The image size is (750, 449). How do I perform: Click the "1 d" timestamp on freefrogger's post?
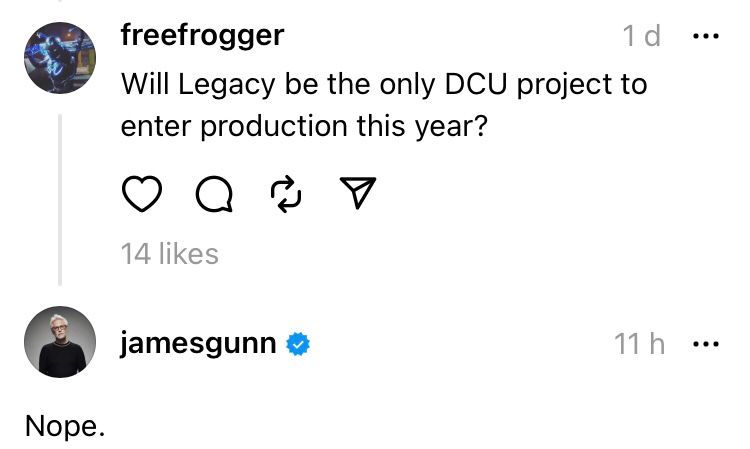641,37
